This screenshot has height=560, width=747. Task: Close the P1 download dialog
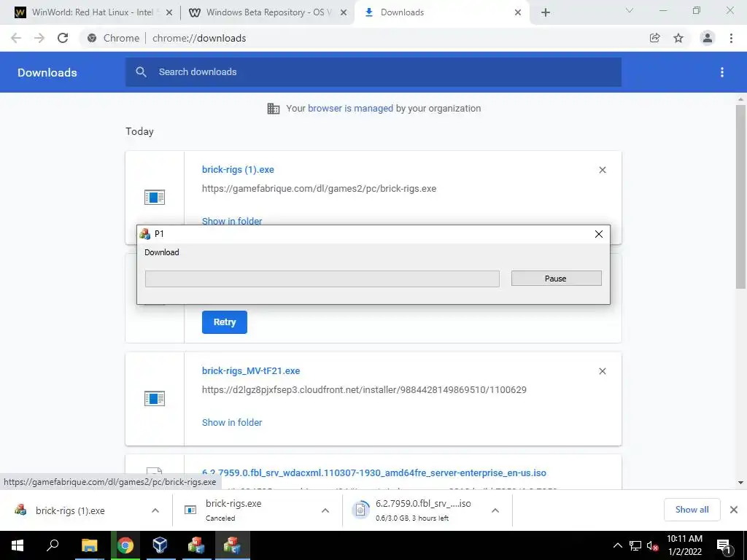pyautogui.click(x=599, y=234)
